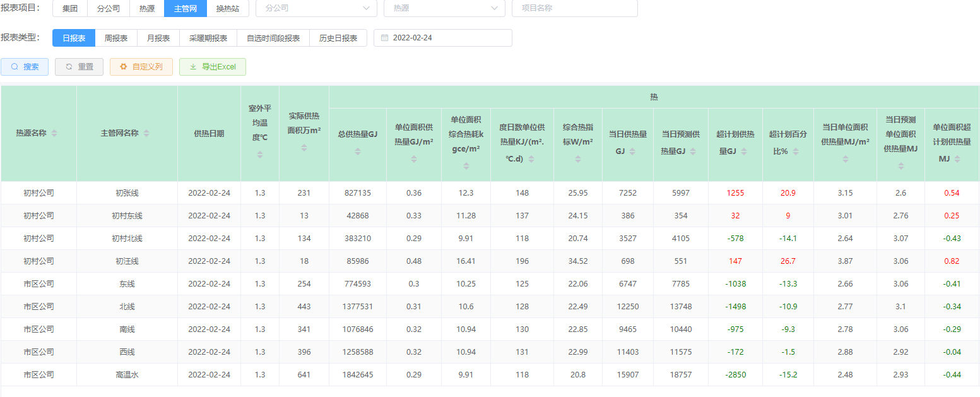Click the 初村北线 row name cell
This screenshot has height=397, width=980.
tap(127, 239)
